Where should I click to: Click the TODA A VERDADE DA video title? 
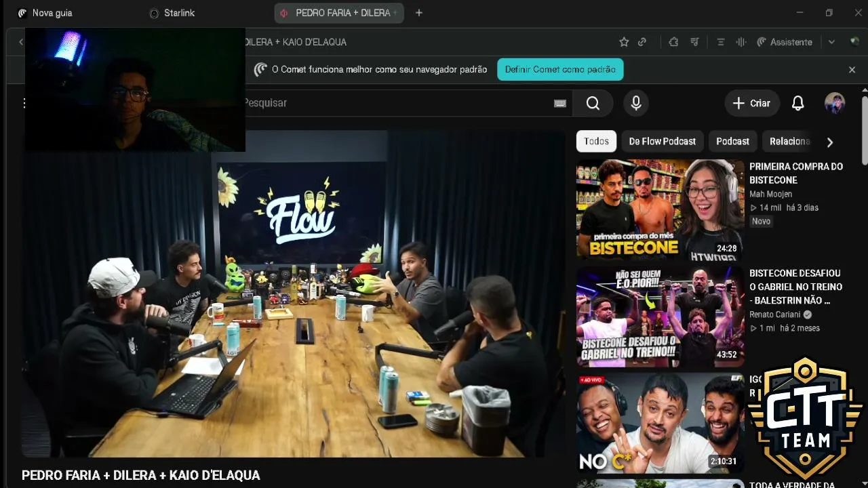(x=791, y=485)
